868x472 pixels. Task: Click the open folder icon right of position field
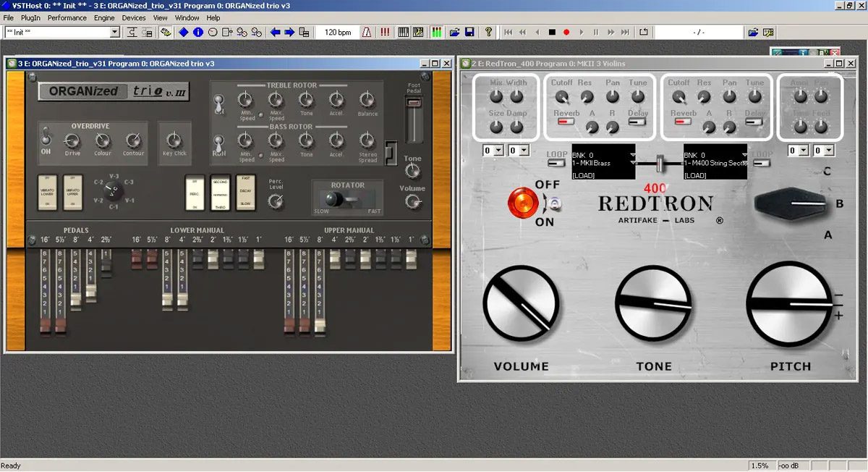pos(753,33)
